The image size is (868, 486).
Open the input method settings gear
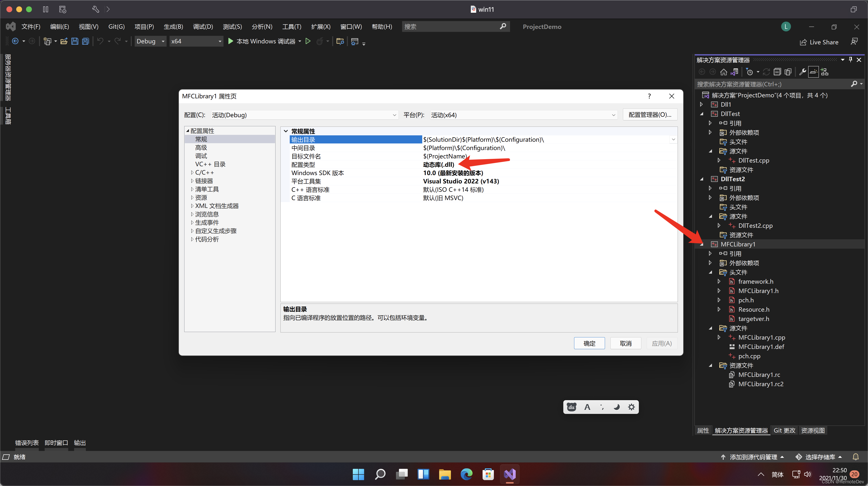(x=631, y=407)
